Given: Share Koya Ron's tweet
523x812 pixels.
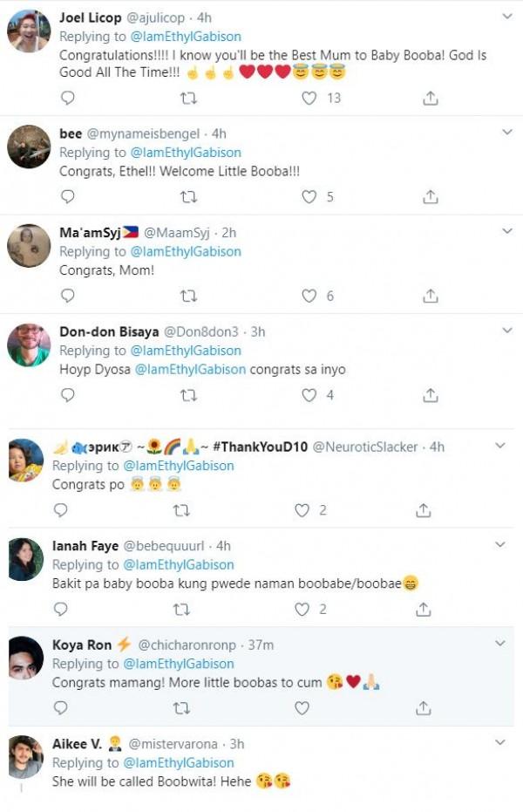Looking at the screenshot, I should pyautogui.click(x=423, y=708).
